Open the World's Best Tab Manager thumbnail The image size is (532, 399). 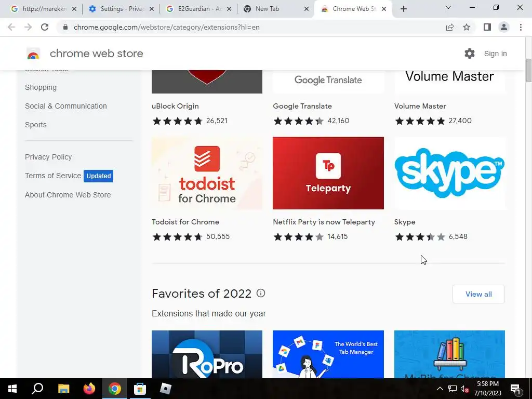328,354
